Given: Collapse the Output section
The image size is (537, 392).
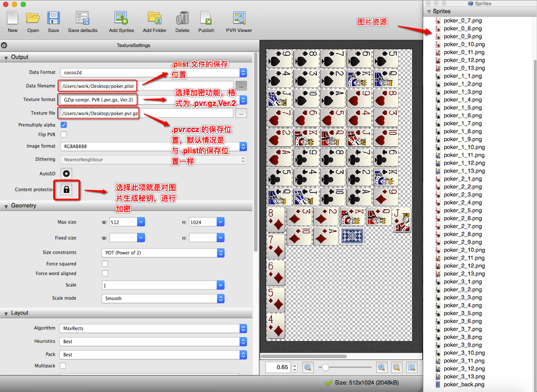Looking at the screenshot, I should point(6,58).
